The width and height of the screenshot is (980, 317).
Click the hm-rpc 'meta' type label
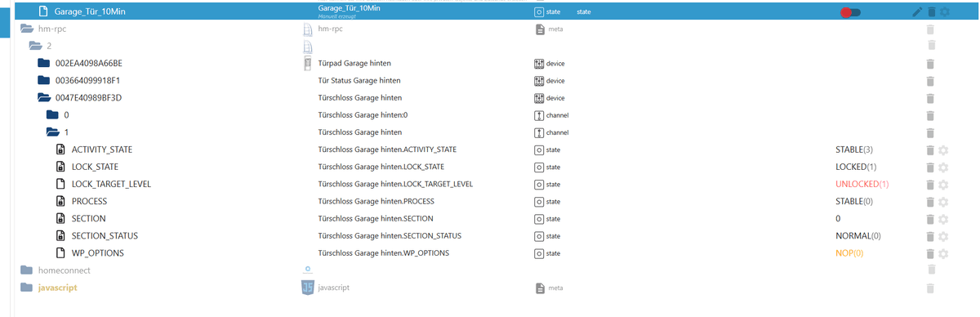tap(555, 29)
